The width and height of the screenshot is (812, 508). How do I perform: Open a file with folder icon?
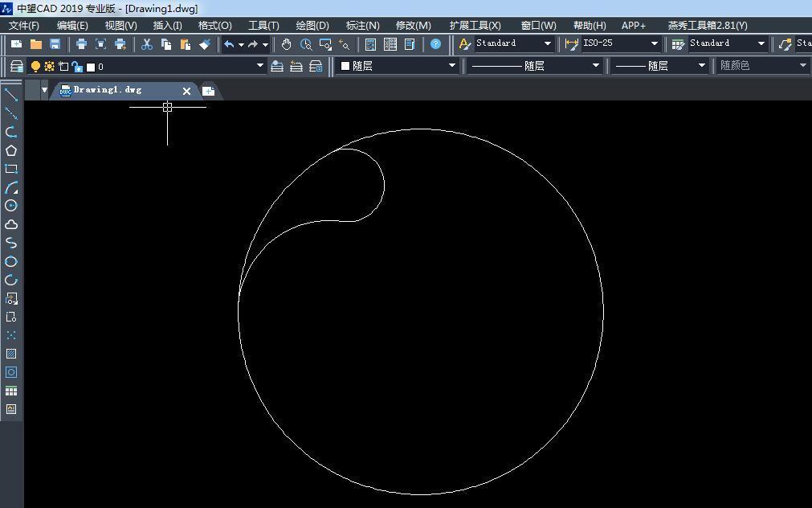pyautogui.click(x=35, y=44)
